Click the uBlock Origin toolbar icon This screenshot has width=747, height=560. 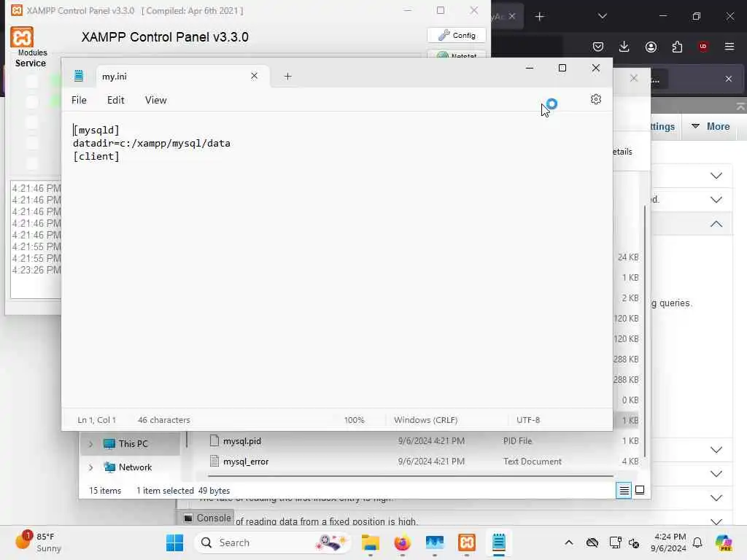[x=703, y=47]
